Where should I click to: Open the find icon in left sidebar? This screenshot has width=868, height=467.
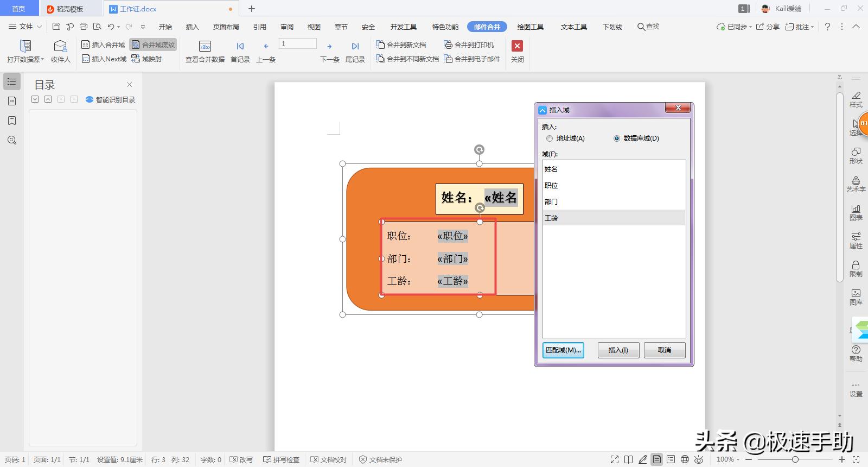[12, 140]
